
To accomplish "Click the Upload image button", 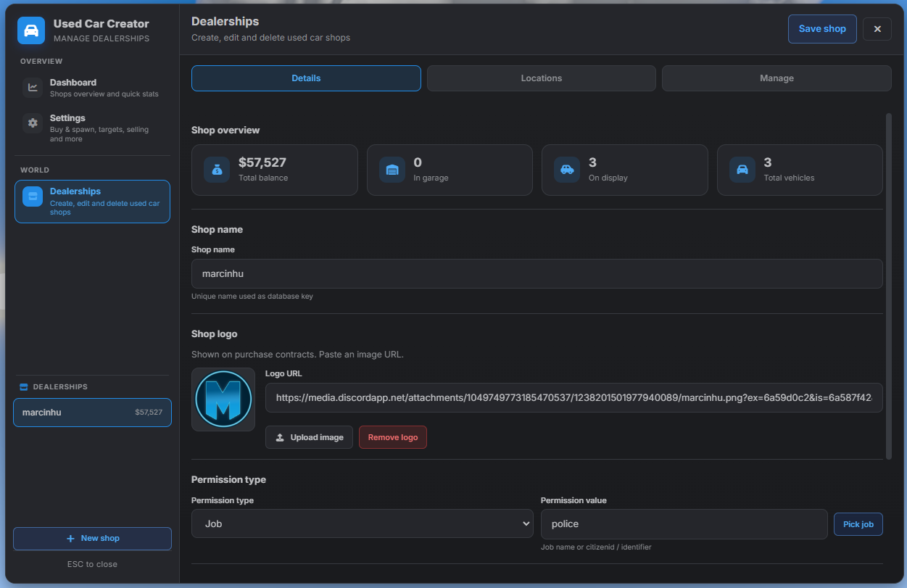I will point(309,437).
